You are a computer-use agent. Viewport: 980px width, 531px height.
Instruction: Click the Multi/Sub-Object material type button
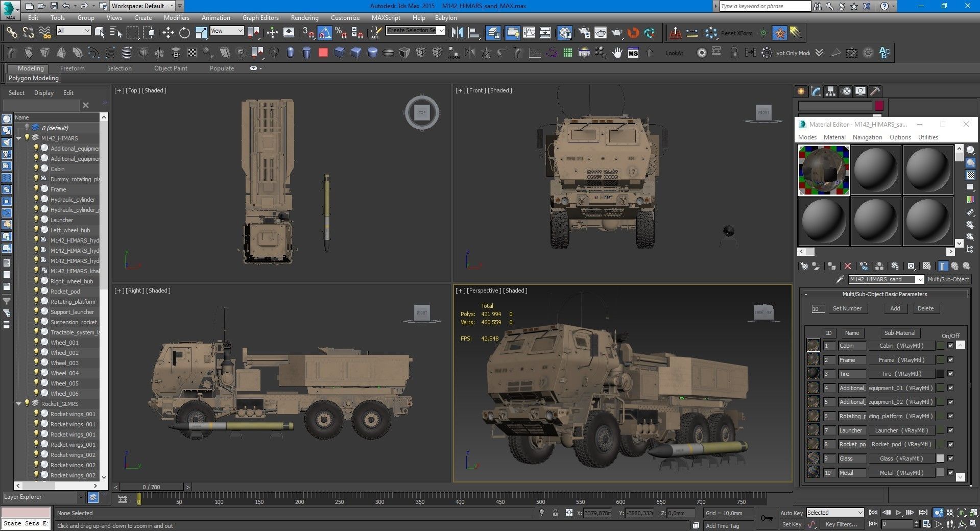[x=948, y=279]
